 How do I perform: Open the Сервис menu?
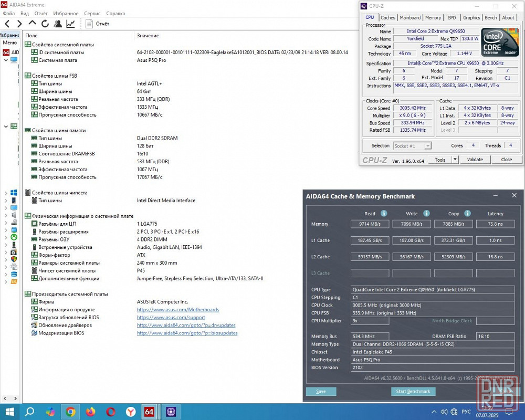(x=92, y=14)
